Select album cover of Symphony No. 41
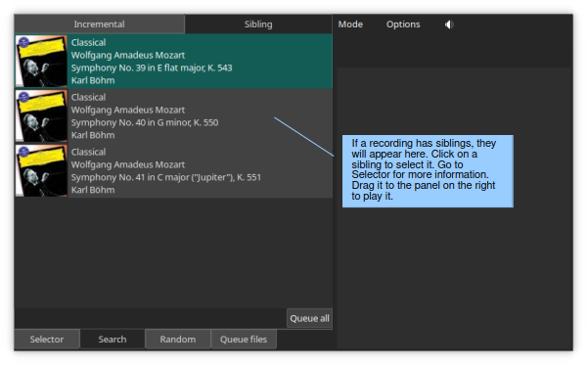588x365 pixels. (41, 170)
